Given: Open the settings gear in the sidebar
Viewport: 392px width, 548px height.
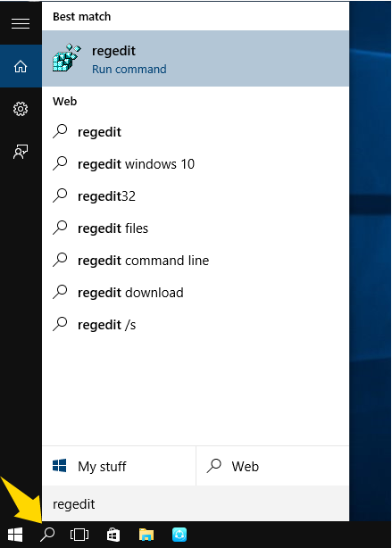Looking at the screenshot, I should [21, 109].
